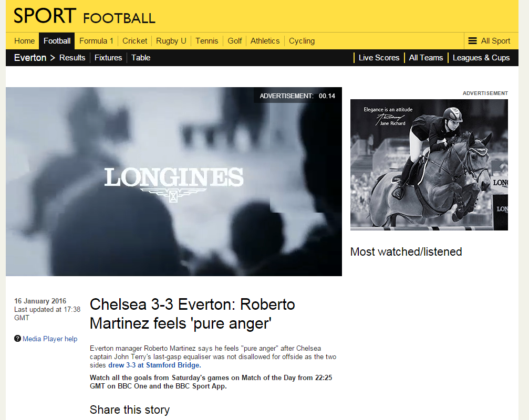Open Everton Fixtures link
The width and height of the screenshot is (529, 420).
pos(108,58)
